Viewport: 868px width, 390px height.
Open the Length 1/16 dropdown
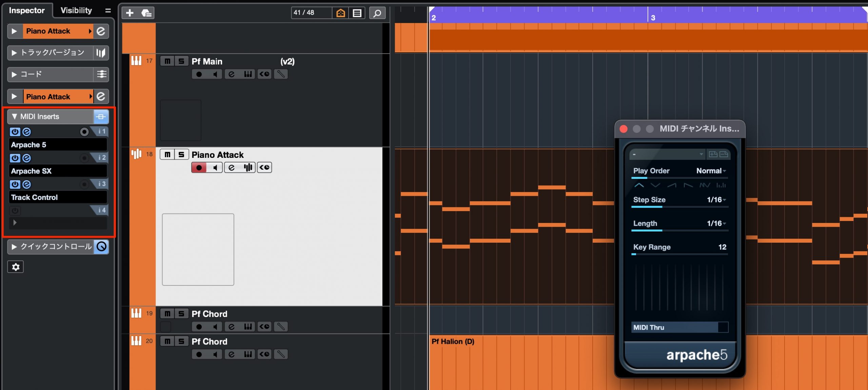716,224
